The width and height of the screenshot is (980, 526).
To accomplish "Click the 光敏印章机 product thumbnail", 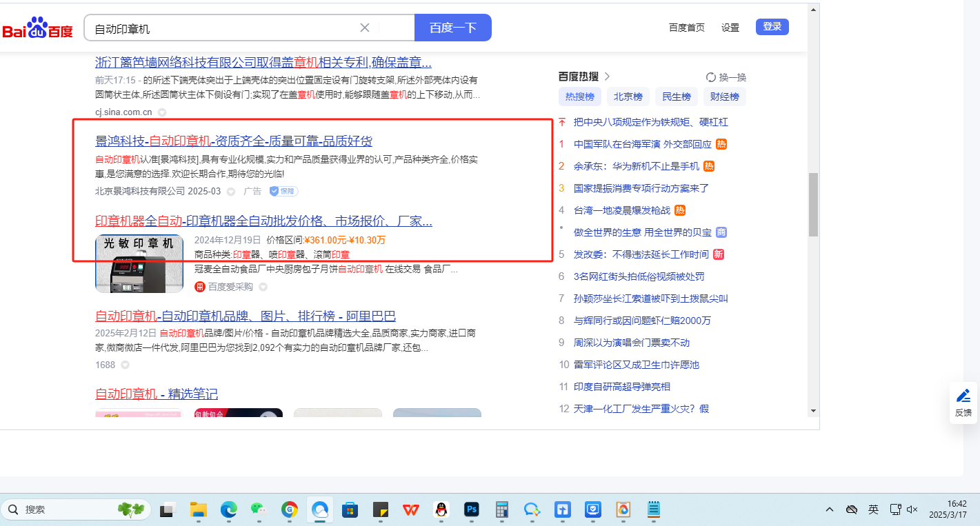I will 139,263.
